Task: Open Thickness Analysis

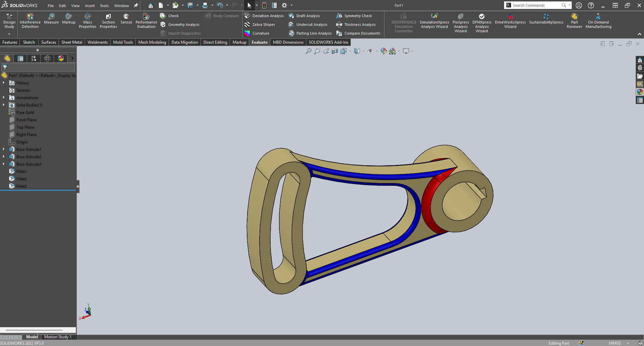Action: (x=356, y=25)
